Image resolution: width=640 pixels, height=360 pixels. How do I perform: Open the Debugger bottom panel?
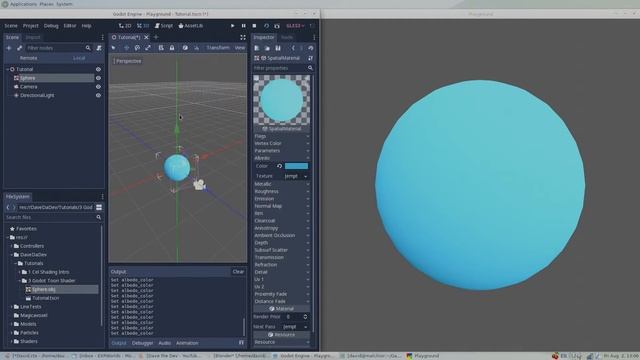click(x=142, y=343)
